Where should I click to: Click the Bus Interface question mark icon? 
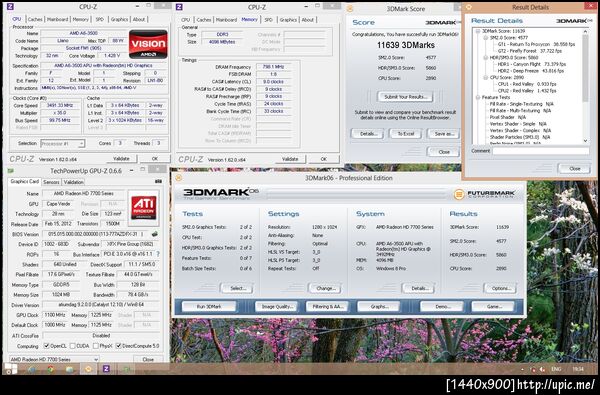tap(158, 254)
